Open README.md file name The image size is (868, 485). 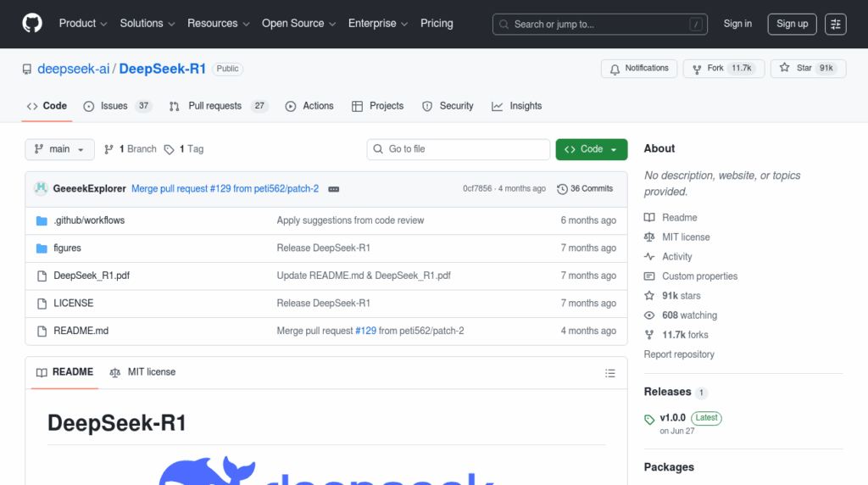click(81, 331)
